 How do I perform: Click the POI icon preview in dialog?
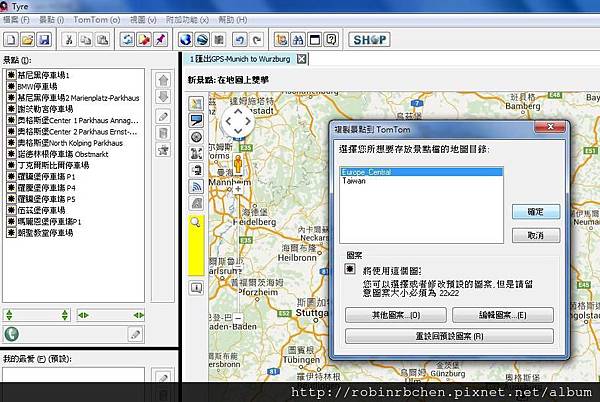coord(350,269)
